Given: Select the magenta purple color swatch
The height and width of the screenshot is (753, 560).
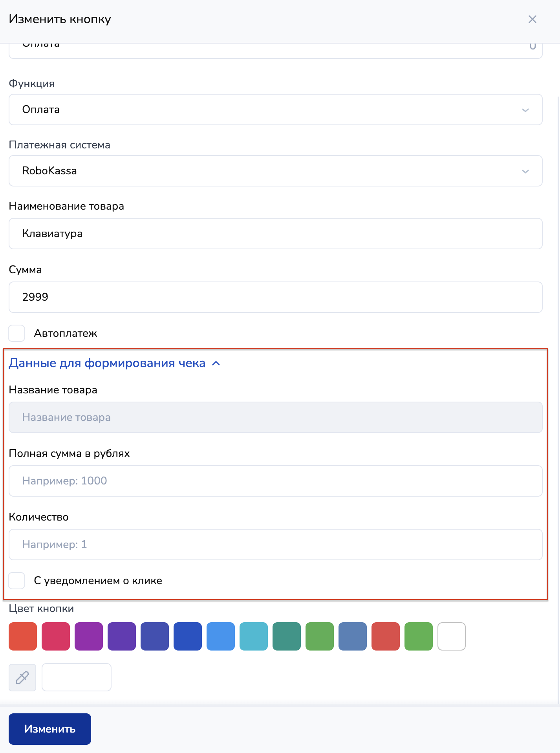Looking at the screenshot, I should coord(89,636).
